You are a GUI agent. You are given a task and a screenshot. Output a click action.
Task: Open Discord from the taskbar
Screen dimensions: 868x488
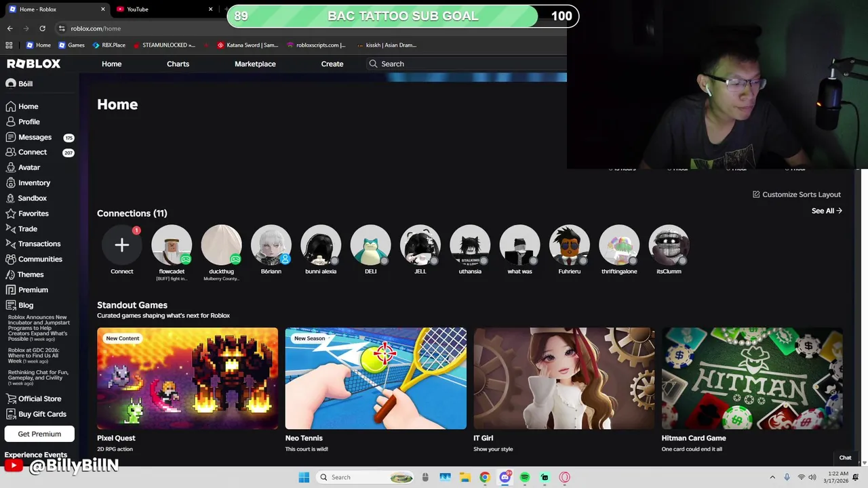coord(505,477)
